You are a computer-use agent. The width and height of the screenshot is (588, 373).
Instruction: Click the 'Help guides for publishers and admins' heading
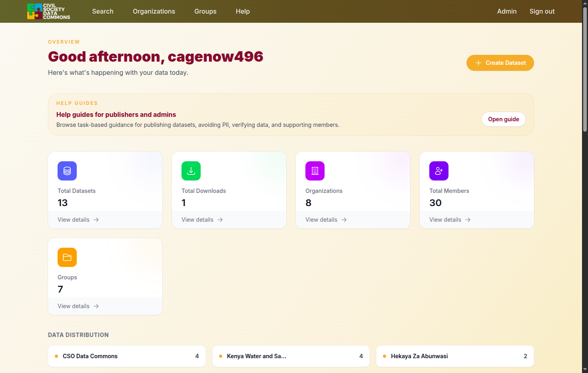pos(116,114)
